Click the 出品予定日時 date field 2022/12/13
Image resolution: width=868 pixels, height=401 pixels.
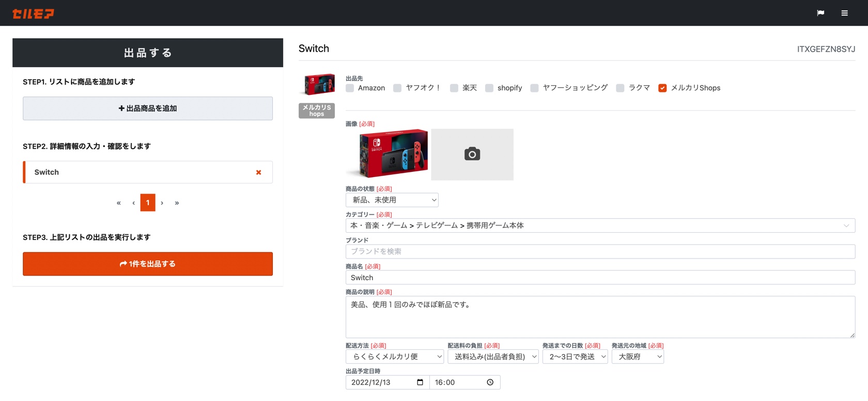(x=388, y=382)
